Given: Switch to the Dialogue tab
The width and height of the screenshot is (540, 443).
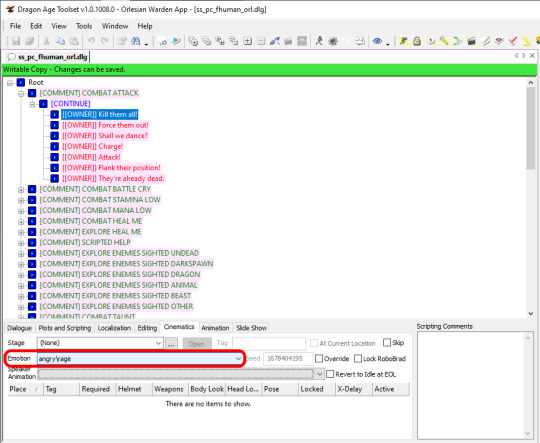Looking at the screenshot, I should [19, 328].
